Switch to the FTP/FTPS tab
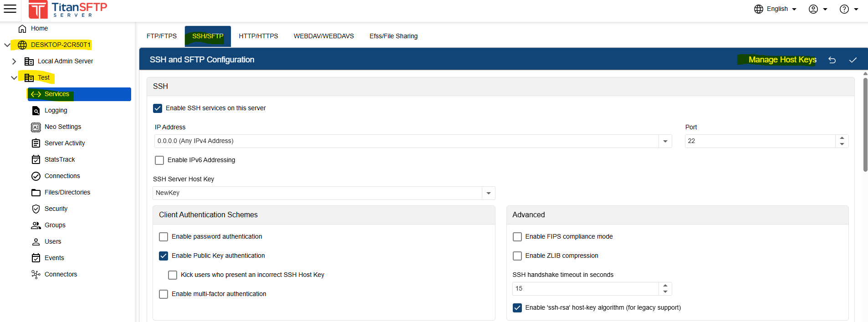 click(162, 36)
